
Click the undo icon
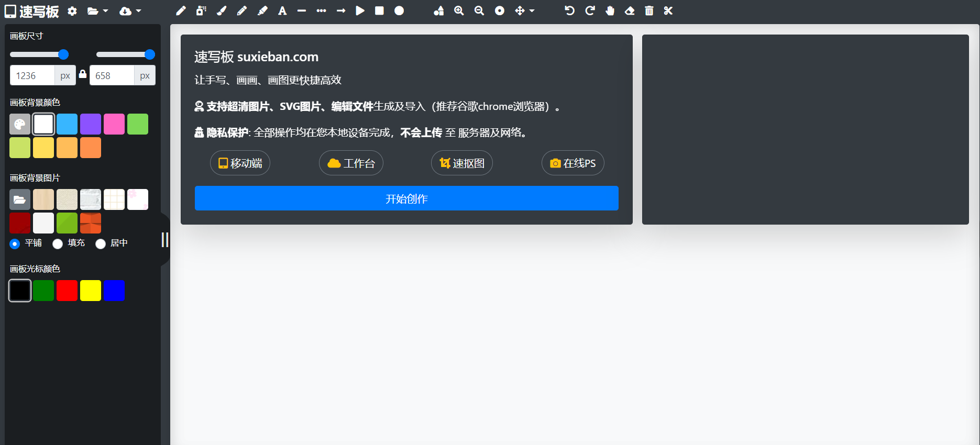point(569,11)
